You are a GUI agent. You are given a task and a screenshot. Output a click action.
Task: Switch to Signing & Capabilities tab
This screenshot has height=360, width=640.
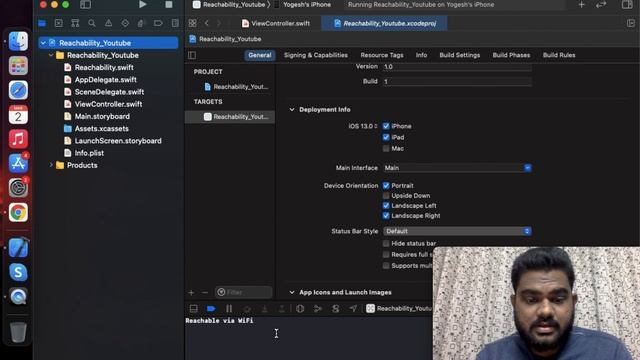point(316,55)
